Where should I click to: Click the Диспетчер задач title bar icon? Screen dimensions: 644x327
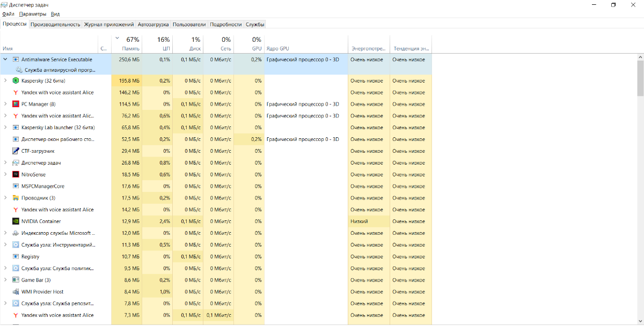[5, 5]
